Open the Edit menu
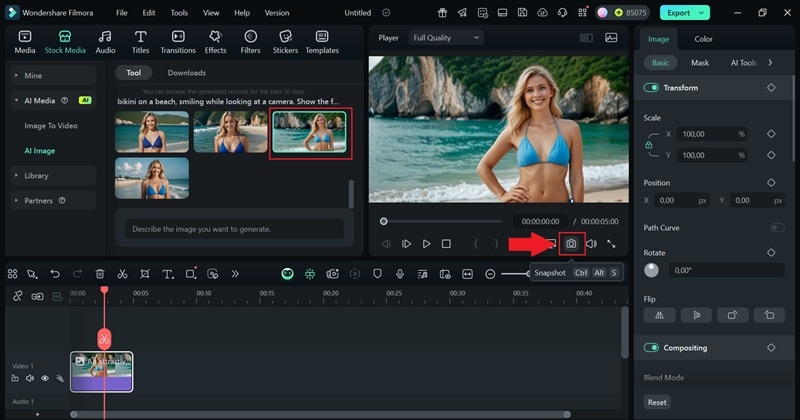The height and width of the screenshot is (420, 800). (149, 13)
